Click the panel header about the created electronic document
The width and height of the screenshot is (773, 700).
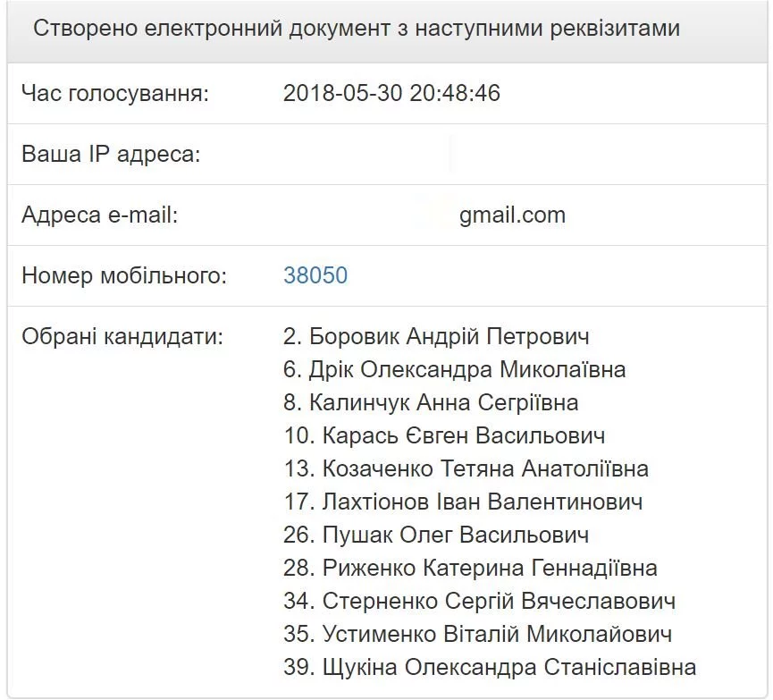(x=357, y=29)
